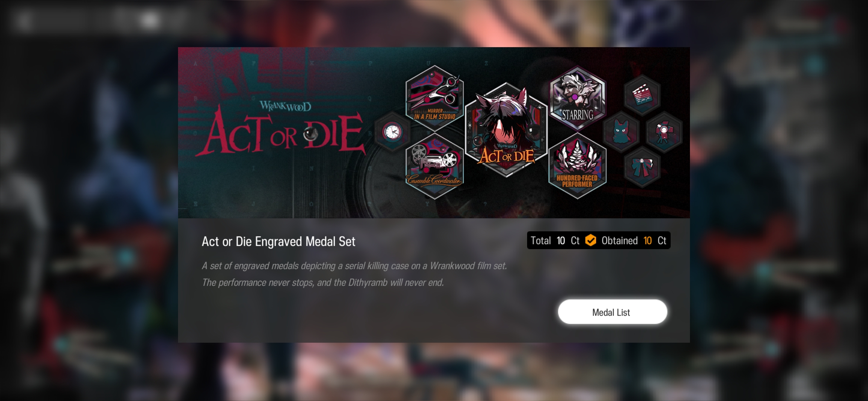Click the Total 10 Ct counter
Screen dimensions: 868x401
click(x=555, y=241)
